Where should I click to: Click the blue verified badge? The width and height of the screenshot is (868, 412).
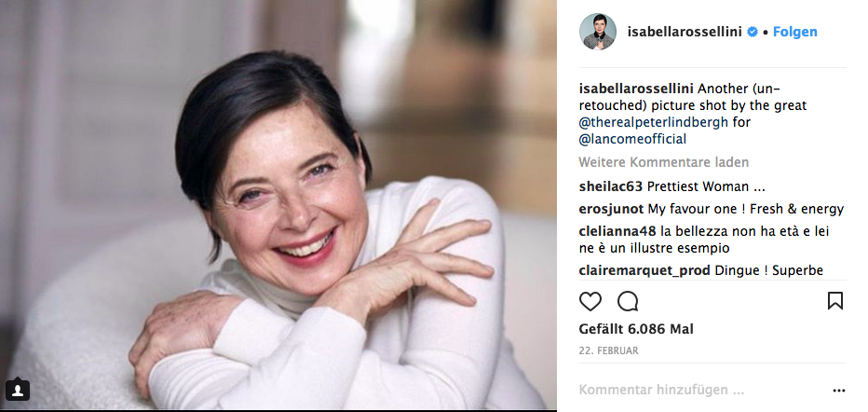[752, 32]
